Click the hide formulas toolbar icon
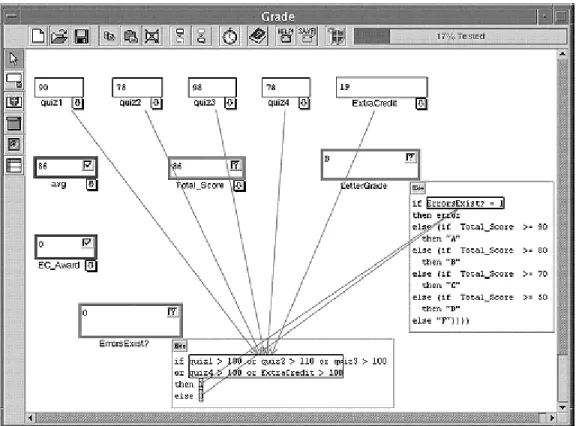 201,36
